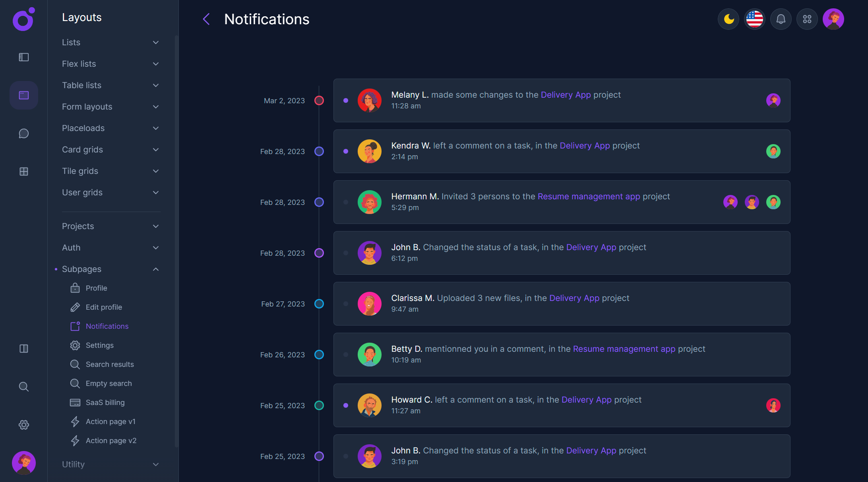The image size is (868, 482).
Task: Change language via the US flag icon
Action: (x=754, y=19)
